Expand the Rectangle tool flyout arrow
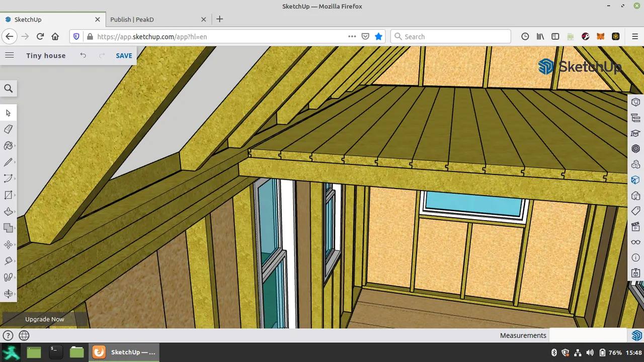The width and height of the screenshot is (644, 362). pyautogui.click(x=15, y=196)
